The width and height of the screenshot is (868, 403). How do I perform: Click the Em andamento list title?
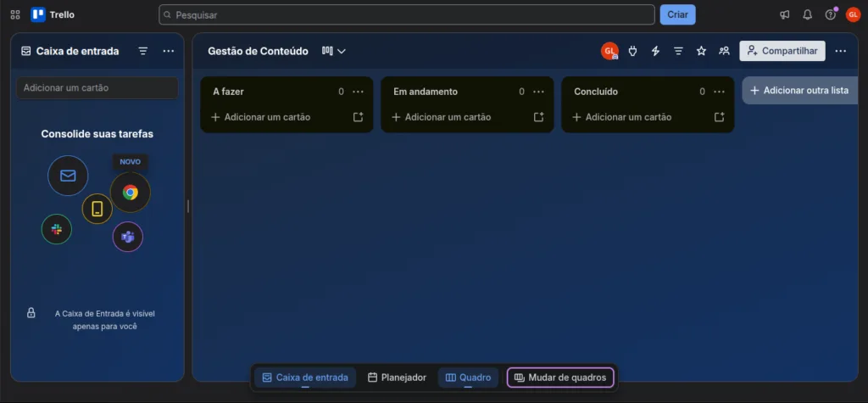pos(426,92)
